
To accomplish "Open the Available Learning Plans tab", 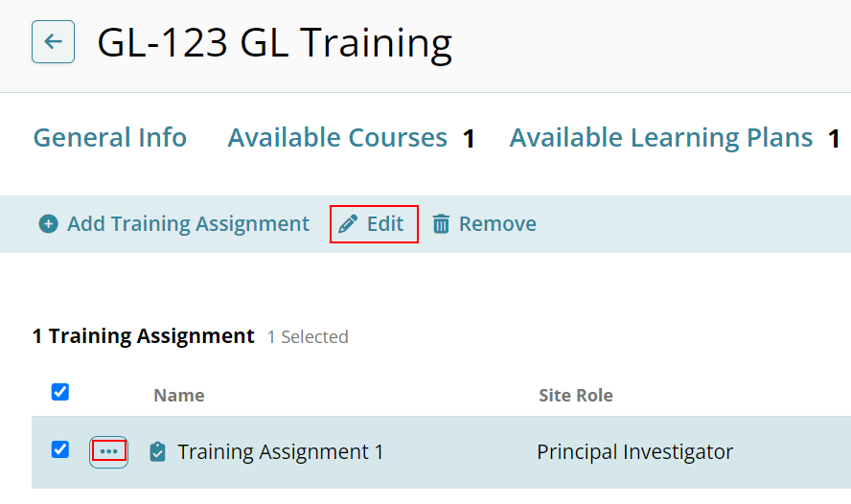I will click(x=661, y=138).
